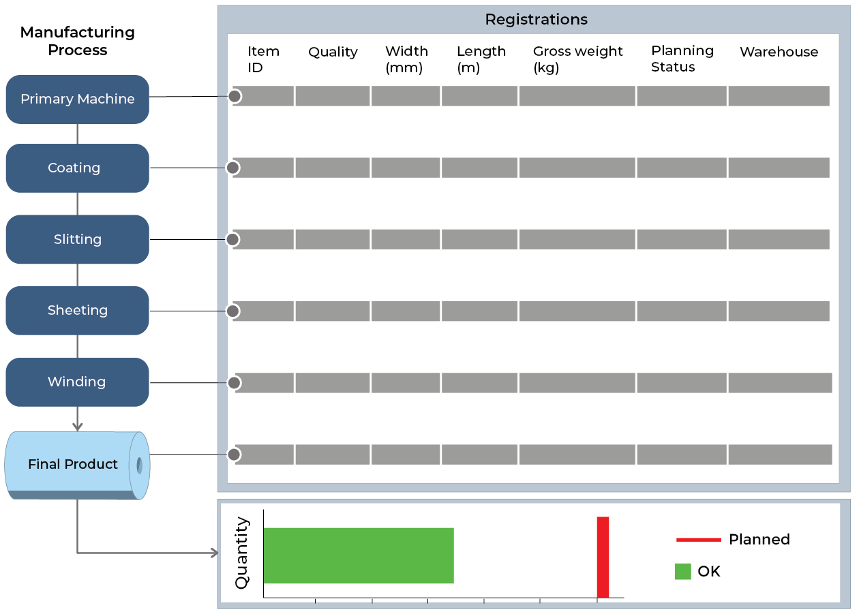Click the Final Product roll icon
Screen dimensions: 859x616
tap(77, 465)
